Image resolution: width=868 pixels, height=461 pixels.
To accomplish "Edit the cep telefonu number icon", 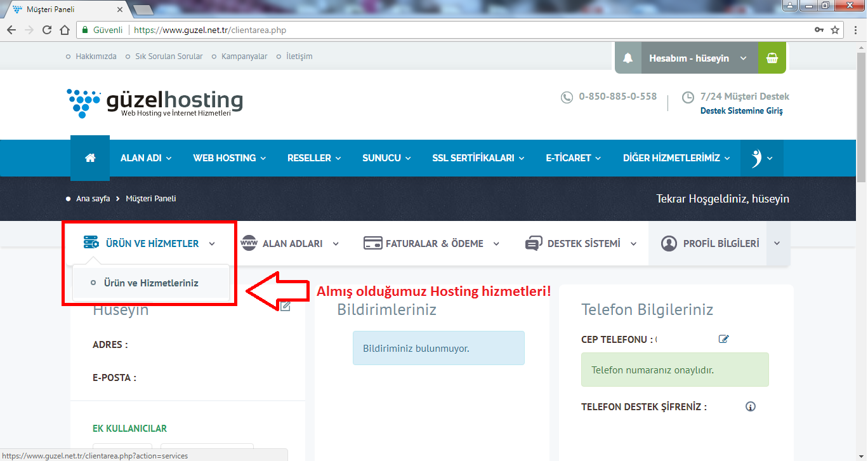I will (x=724, y=339).
